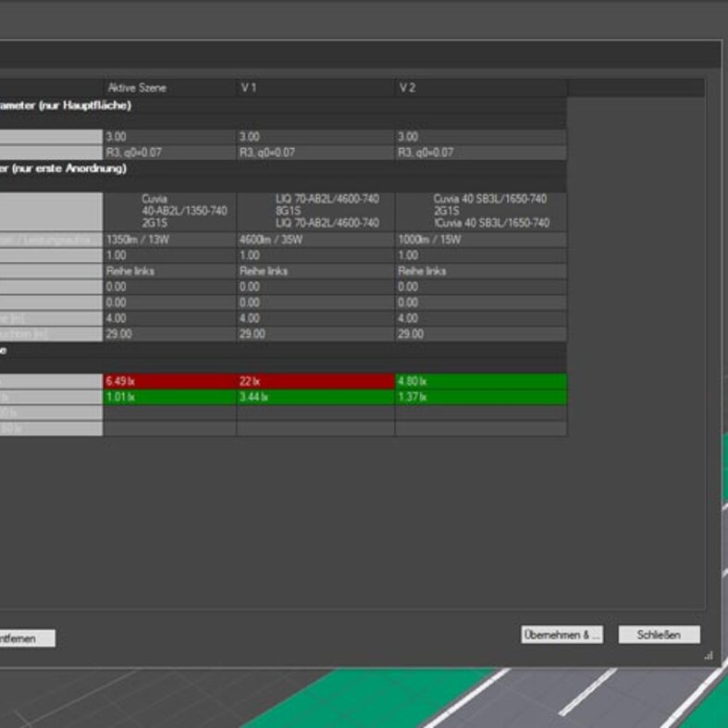This screenshot has height=728, width=728.
Task: Click the red 22 lx result cell
Action: [315, 381]
